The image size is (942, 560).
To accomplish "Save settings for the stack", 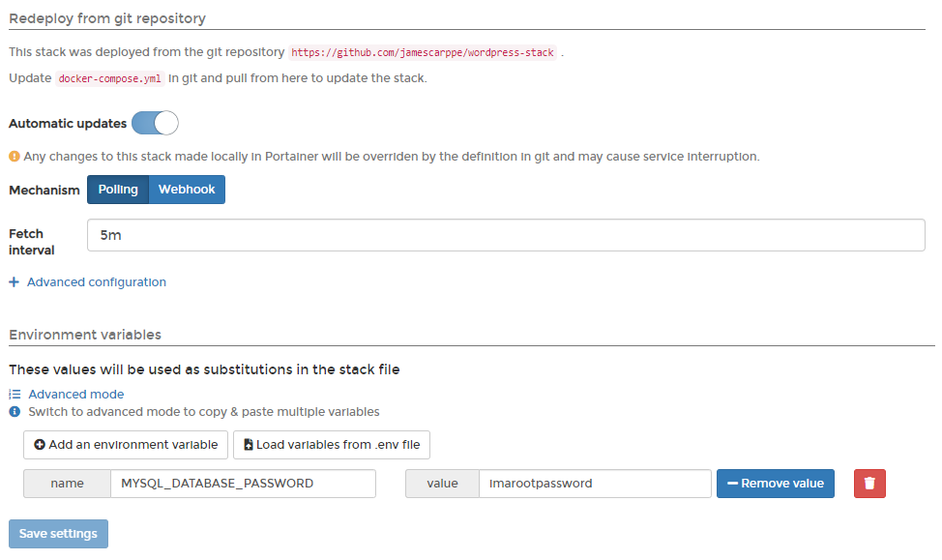I will point(58,534).
